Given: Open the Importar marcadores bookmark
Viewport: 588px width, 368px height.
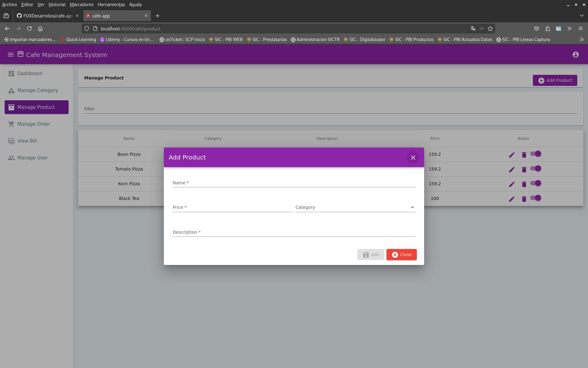Looking at the screenshot, I should [x=30, y=40].
